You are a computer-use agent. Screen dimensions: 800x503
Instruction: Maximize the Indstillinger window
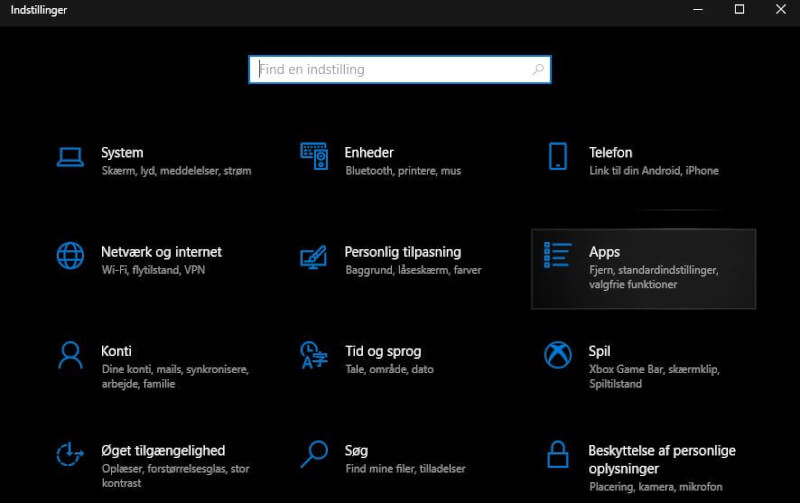(x=739, y=10)
